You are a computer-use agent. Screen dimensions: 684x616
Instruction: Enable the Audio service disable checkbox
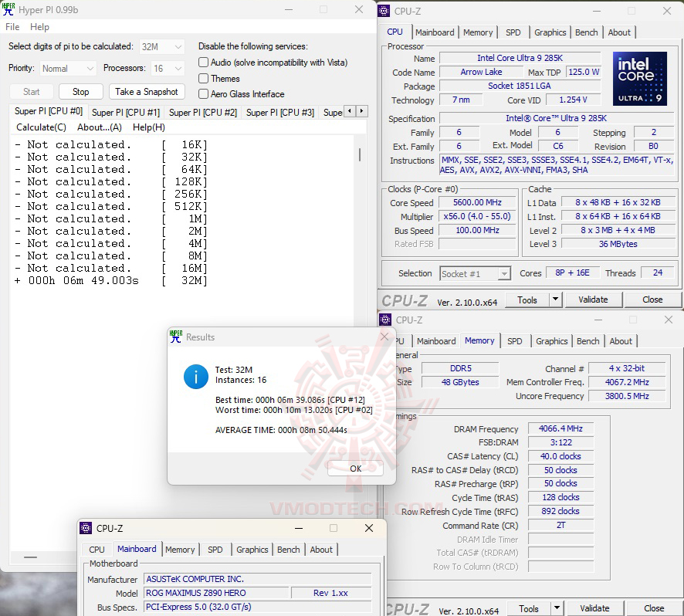pyautogui.click(x=203, y=63)
